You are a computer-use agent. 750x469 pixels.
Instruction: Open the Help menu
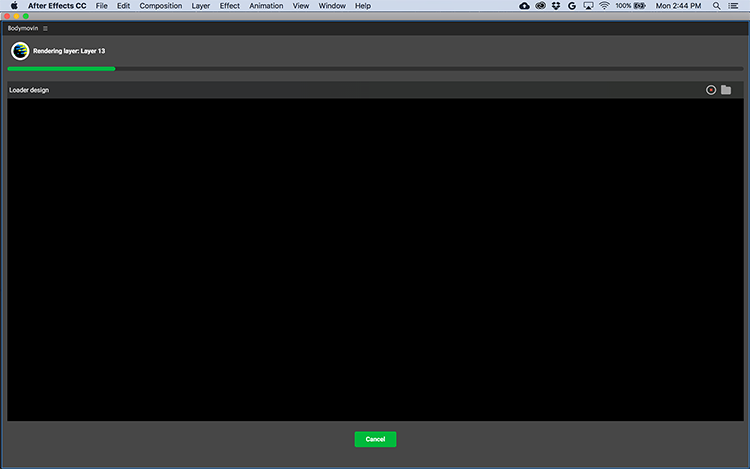click(363, 6)
